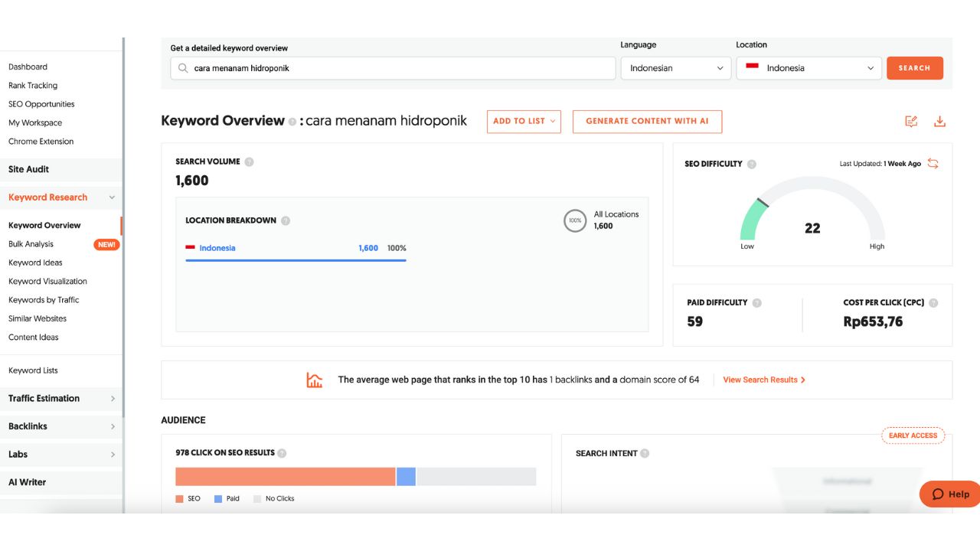Click the SEO difficulty gauge
Image resolution: width=980 pixels, height=551 pixels.
(x=812, y=209)
